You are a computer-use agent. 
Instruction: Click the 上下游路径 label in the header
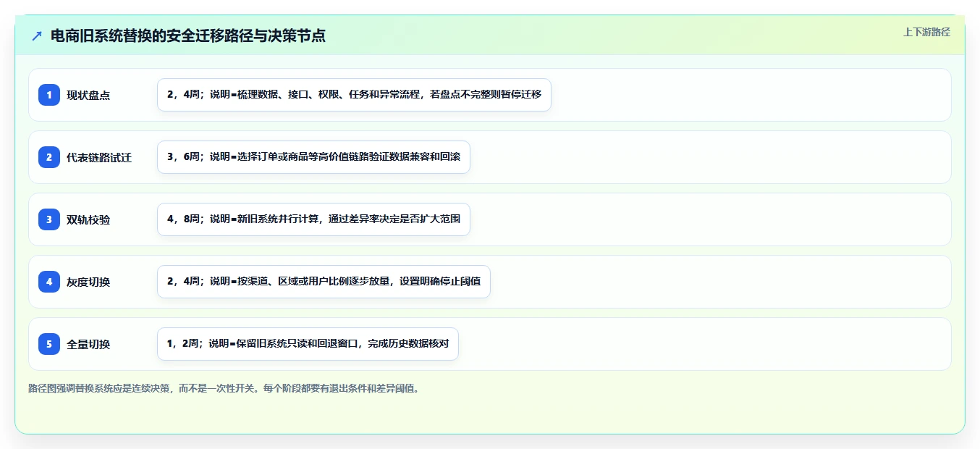(926, 32)
